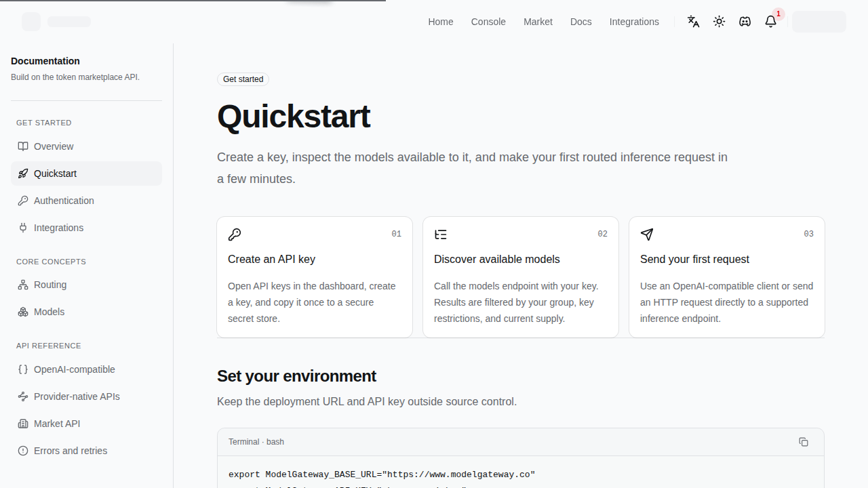
Task: Click the Documentation sidebar title
Action: coord(45,61)
